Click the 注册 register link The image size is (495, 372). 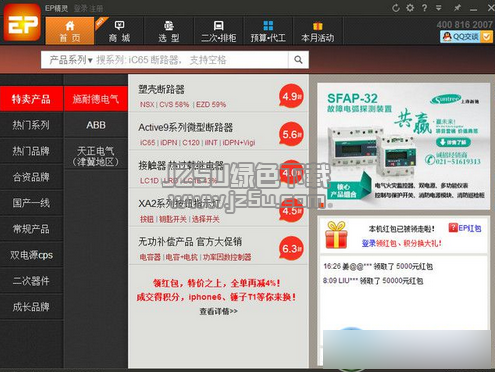[x=96, y=8]
